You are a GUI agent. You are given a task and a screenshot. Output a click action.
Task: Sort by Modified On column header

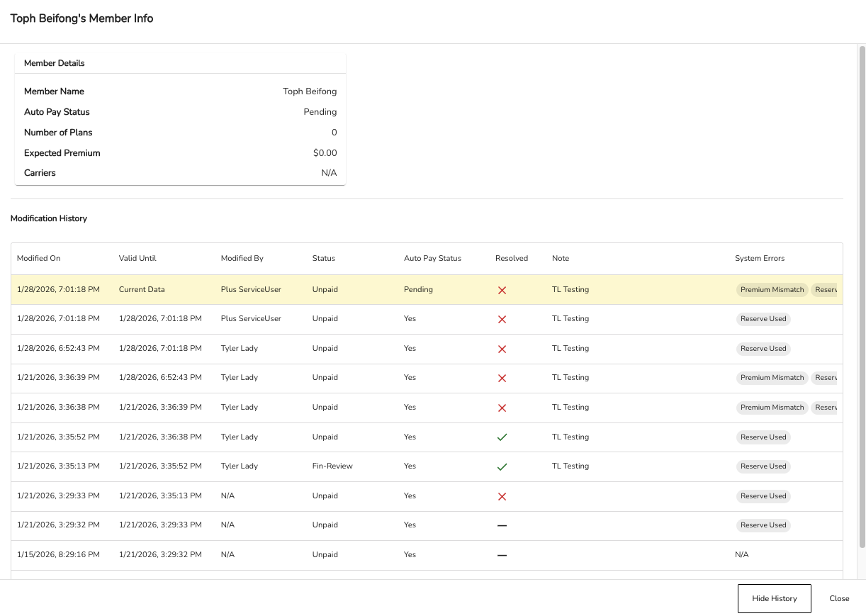39,258
